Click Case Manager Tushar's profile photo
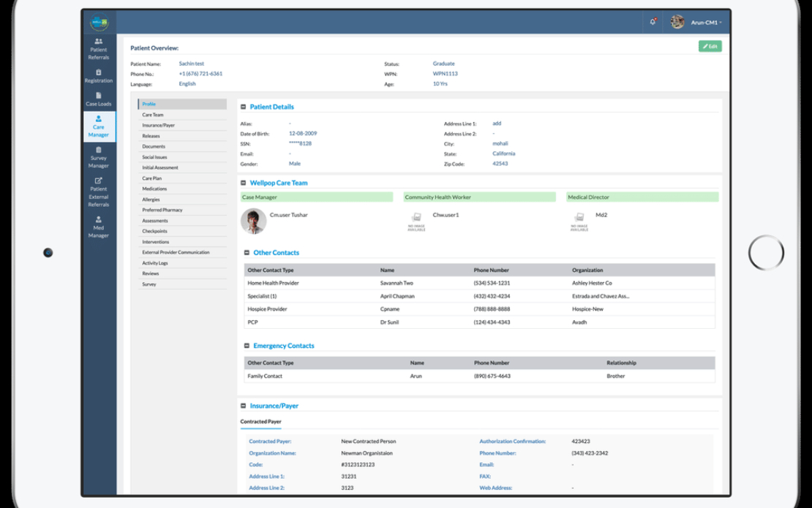 (x=254, y=221)
